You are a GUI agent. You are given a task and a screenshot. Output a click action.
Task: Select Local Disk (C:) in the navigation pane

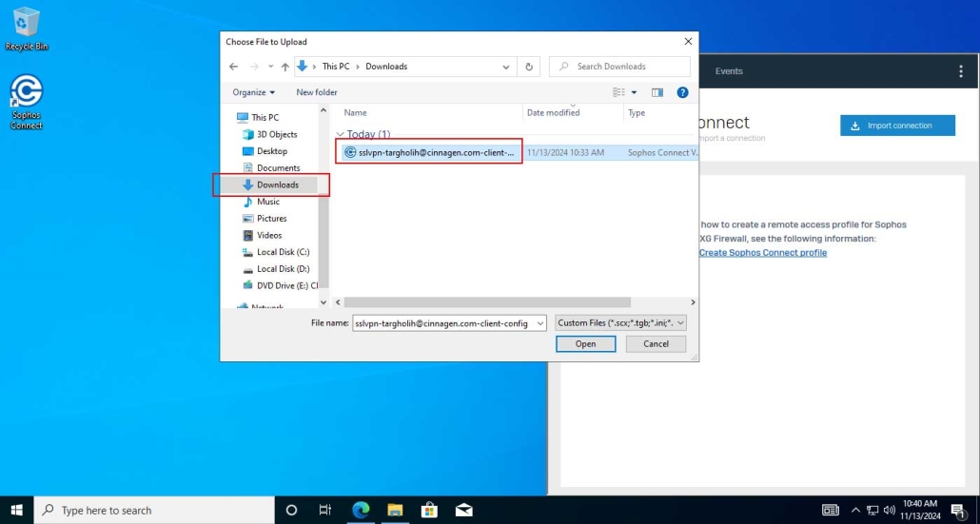pyautogui.click(x=283, y=252)
